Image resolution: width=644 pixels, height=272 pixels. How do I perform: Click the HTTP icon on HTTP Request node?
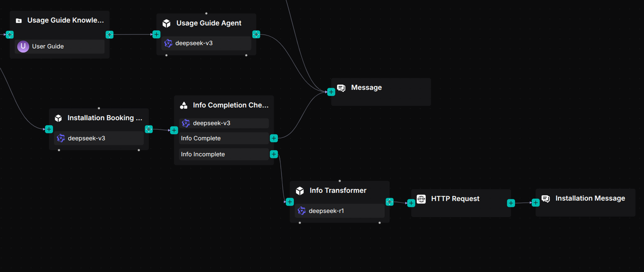421,199
